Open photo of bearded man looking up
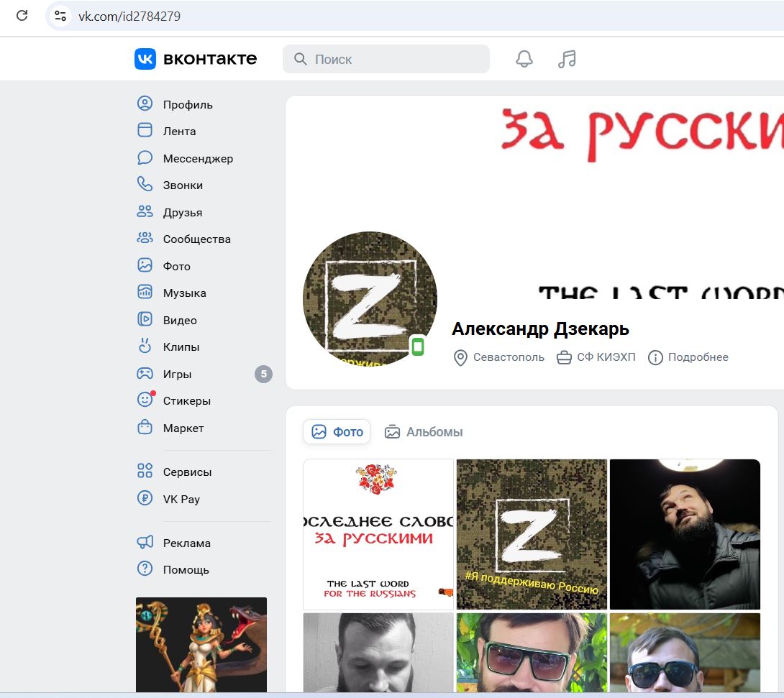Screen dimensions: 784x698 [x=685, y=534]
